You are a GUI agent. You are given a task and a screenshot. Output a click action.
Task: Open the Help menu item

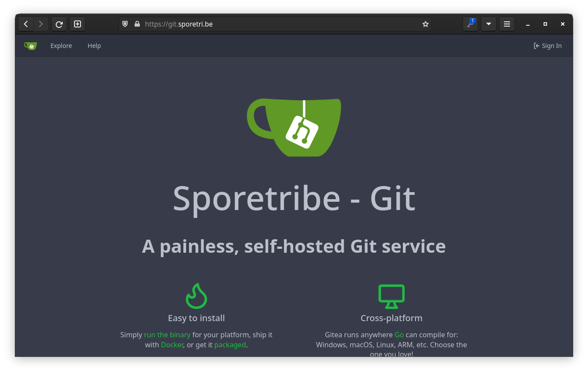tap(94, 46)
